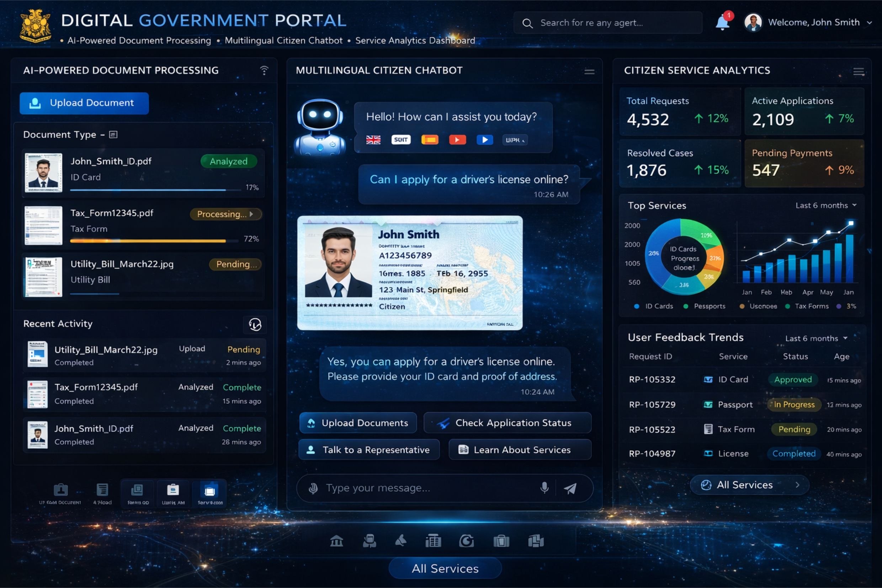This screenshot has width=882, height=588.
Task: Open the analytics panel menu icon
Action: [859, 71]
